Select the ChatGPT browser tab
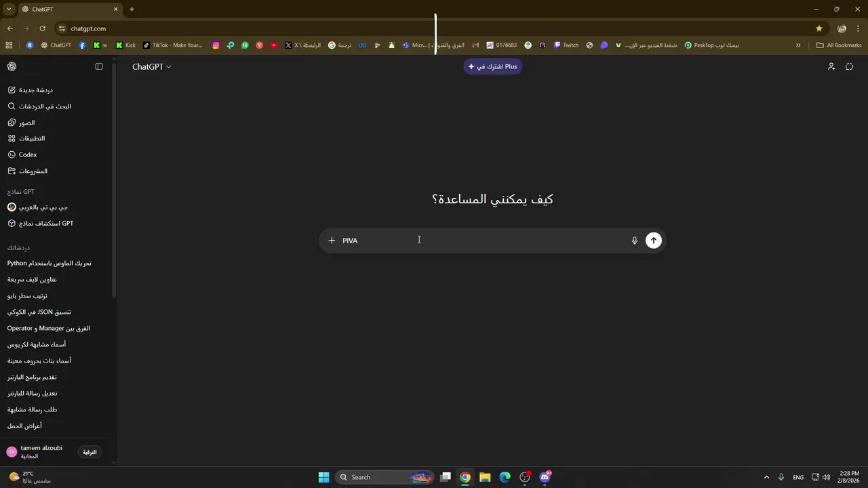The height and width of the screenshot is (488, 868). pyautogui.click(x=69, y=9)
